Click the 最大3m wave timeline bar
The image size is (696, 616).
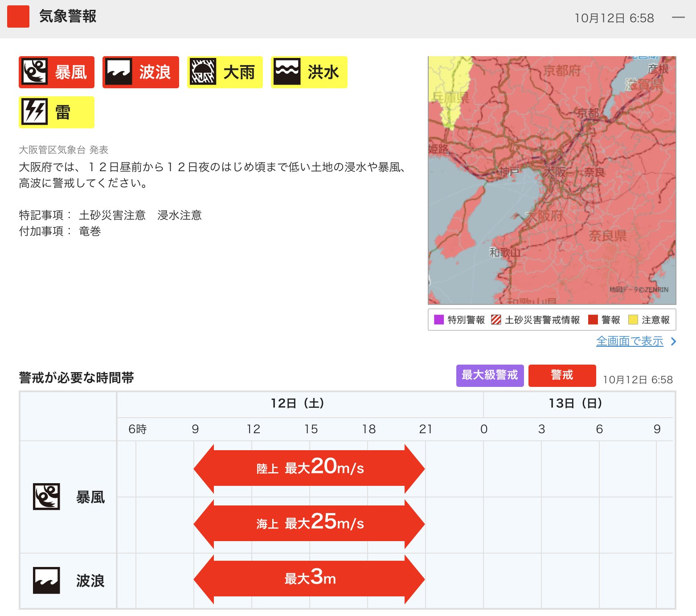tap(309, 579)
